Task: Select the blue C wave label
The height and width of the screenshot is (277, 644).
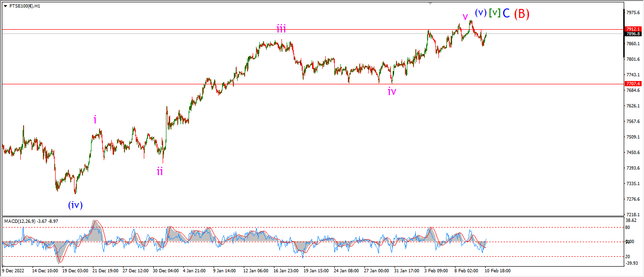Action: (x=506, y=14)
